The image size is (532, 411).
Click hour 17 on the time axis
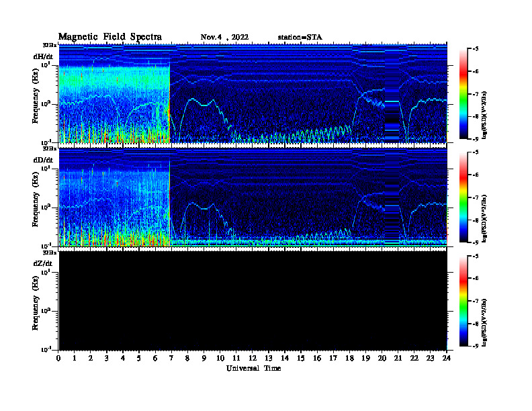334,358
